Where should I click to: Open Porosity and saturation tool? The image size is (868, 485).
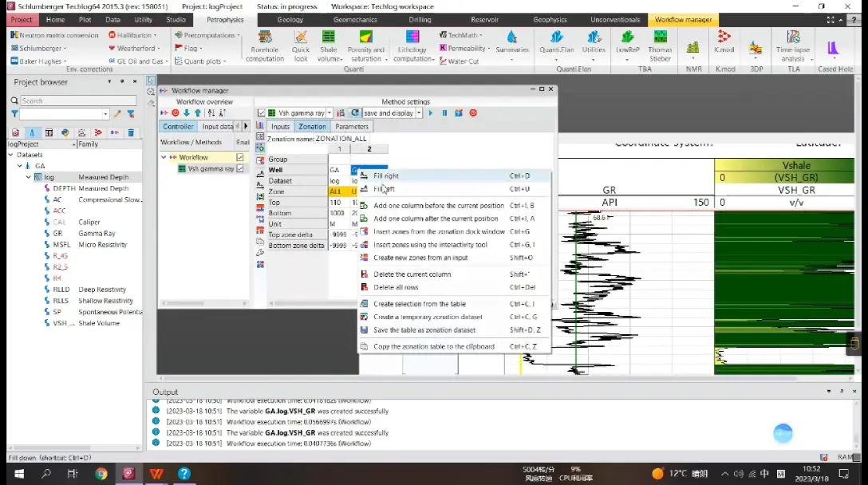coord(366,46)
